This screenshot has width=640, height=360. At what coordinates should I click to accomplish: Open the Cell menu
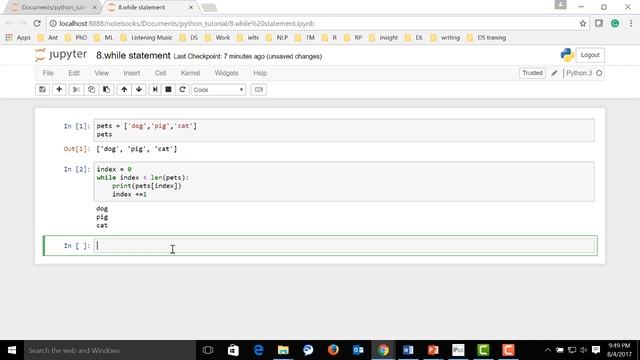point(160,73)
